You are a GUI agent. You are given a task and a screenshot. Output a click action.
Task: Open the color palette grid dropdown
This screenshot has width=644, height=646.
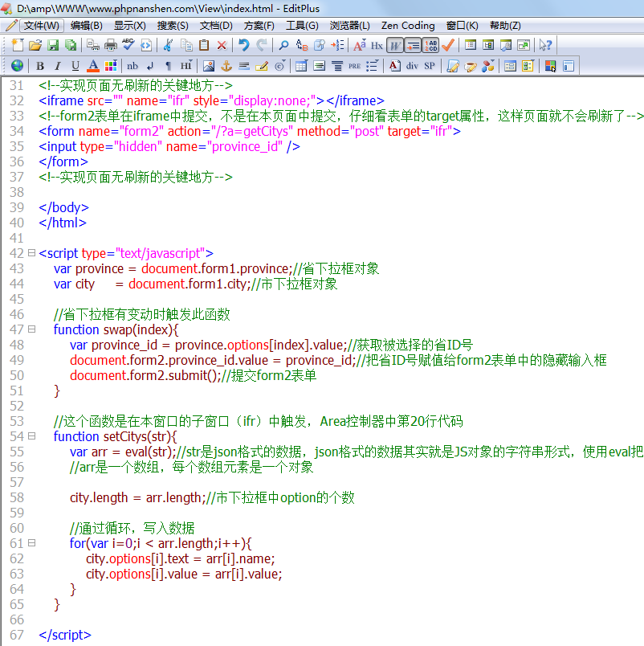[x=110, y=66]
